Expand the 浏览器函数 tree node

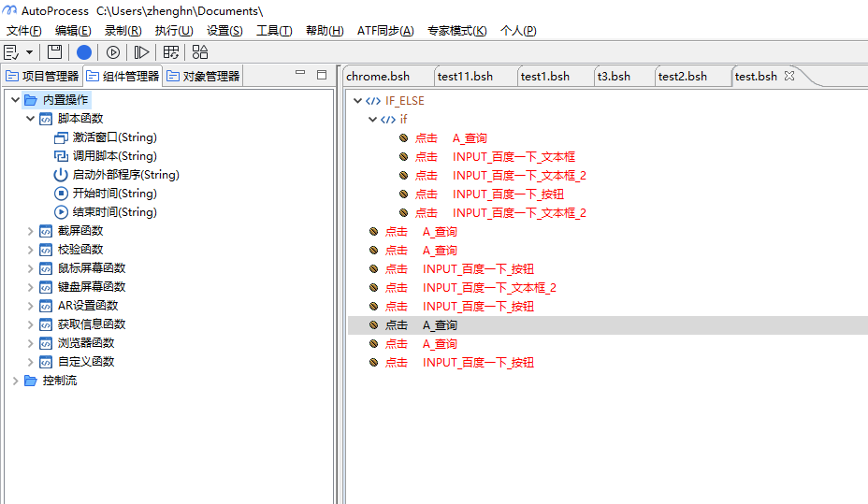(31, 343)
